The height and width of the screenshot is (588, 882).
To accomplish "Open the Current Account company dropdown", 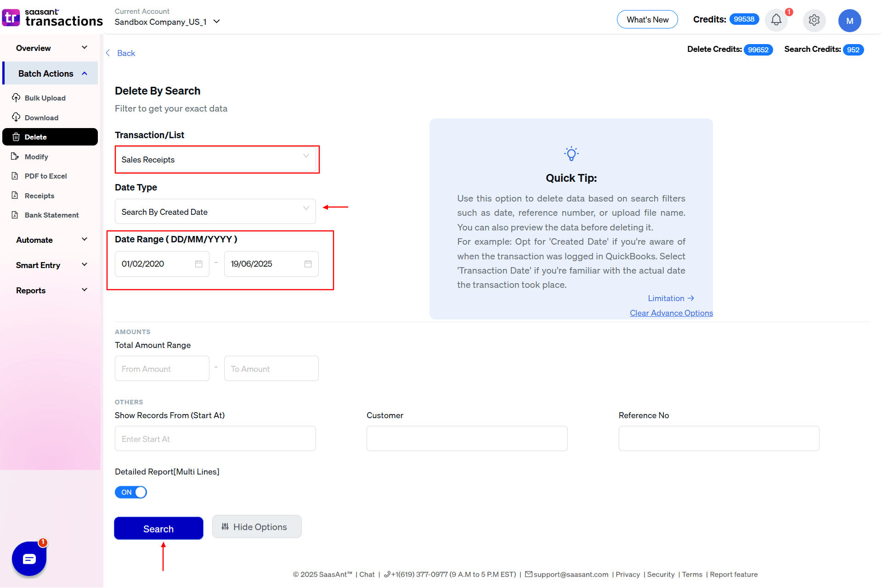I will (167, 22).
